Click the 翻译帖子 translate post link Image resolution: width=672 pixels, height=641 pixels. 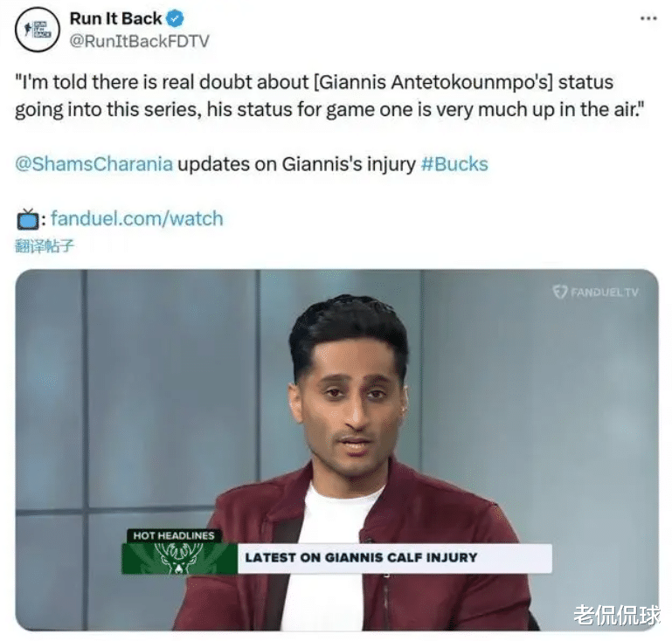coord(45,246)
